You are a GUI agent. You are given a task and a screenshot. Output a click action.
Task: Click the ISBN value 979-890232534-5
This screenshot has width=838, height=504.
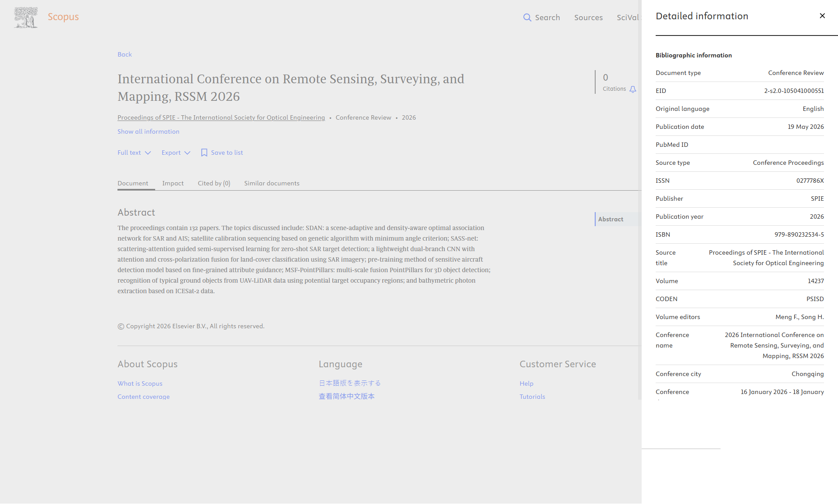pyautogui.click(x=799, y=234)
